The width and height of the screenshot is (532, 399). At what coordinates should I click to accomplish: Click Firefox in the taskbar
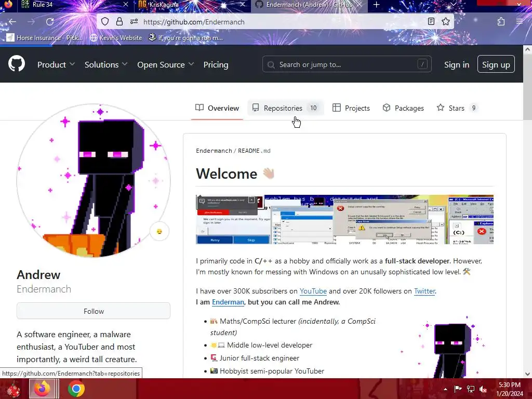[x=42, y=389]
